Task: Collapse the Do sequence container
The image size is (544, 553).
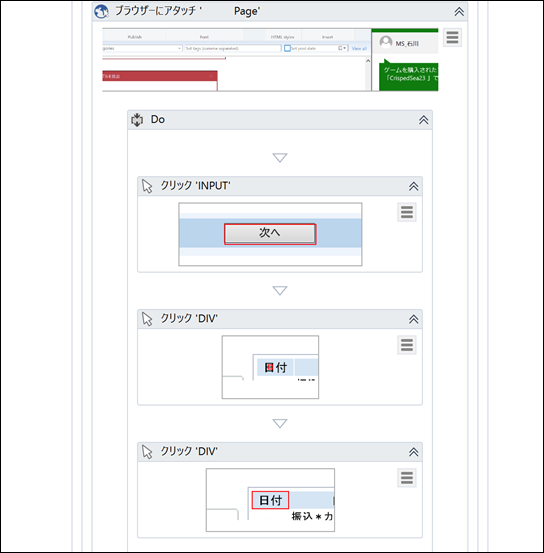Action: pos(424,120)
